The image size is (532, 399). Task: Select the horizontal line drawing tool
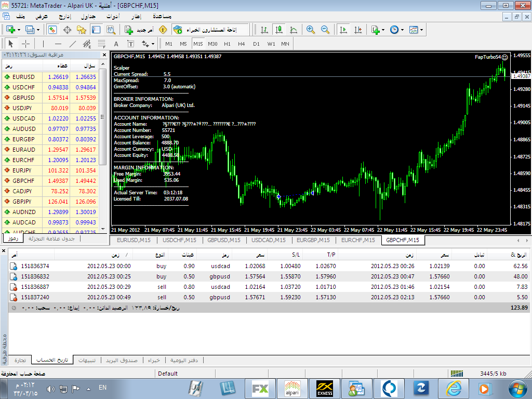(x=58, y=44)
